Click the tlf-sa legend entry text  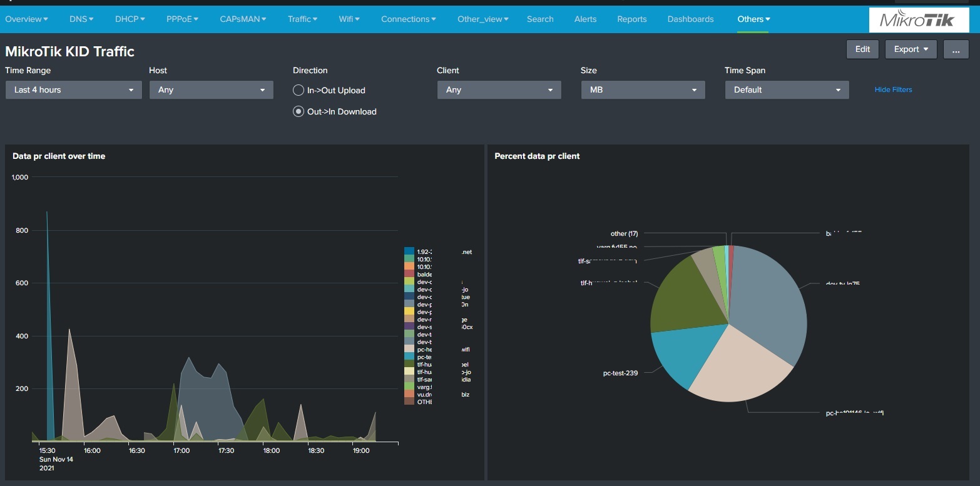click(444, 379)
